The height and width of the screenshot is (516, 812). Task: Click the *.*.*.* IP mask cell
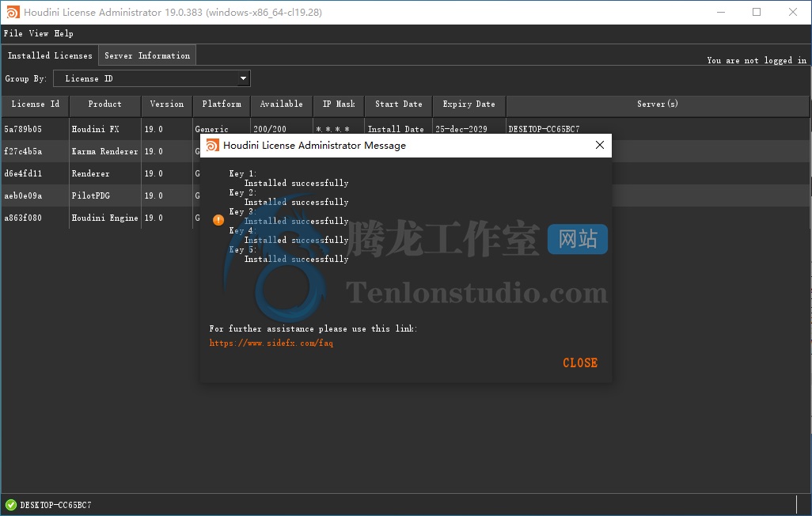click(x=332, y=129)
